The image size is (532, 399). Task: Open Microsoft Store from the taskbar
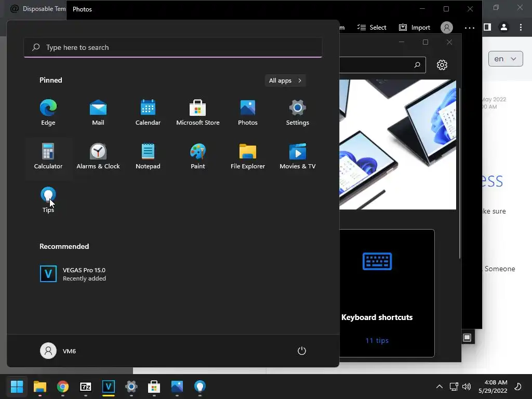[x=154, y=387]
